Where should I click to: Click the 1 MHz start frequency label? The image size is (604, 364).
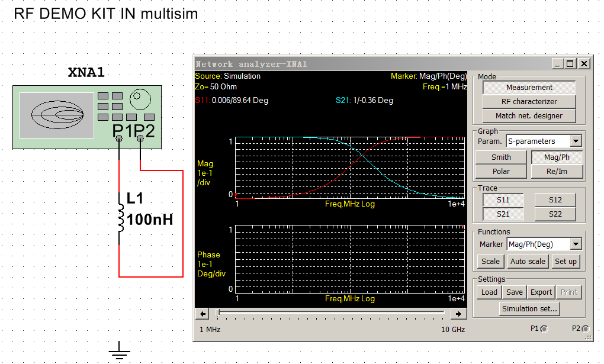[210, 330]
